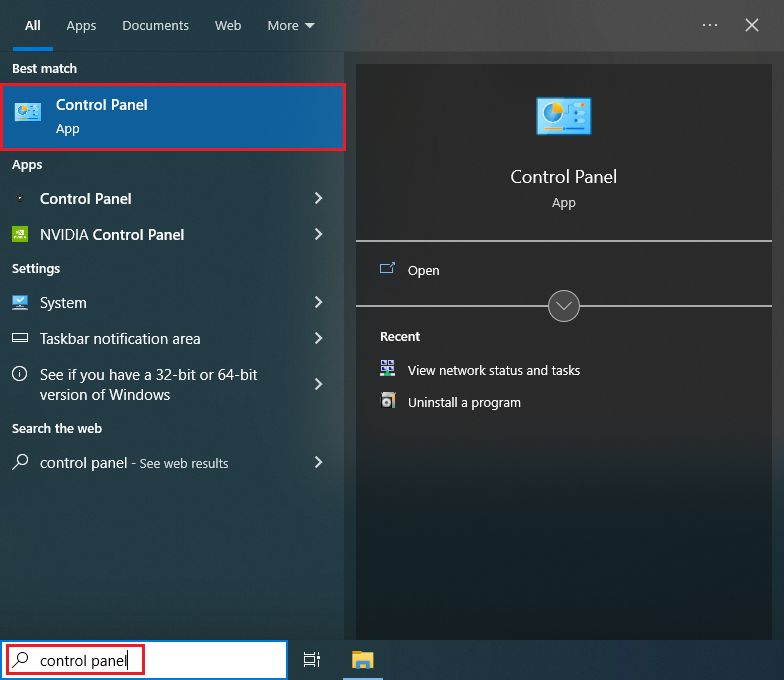
Task: Click the NVIDIA Control Panel icon
Action: [x=20, y=235]
